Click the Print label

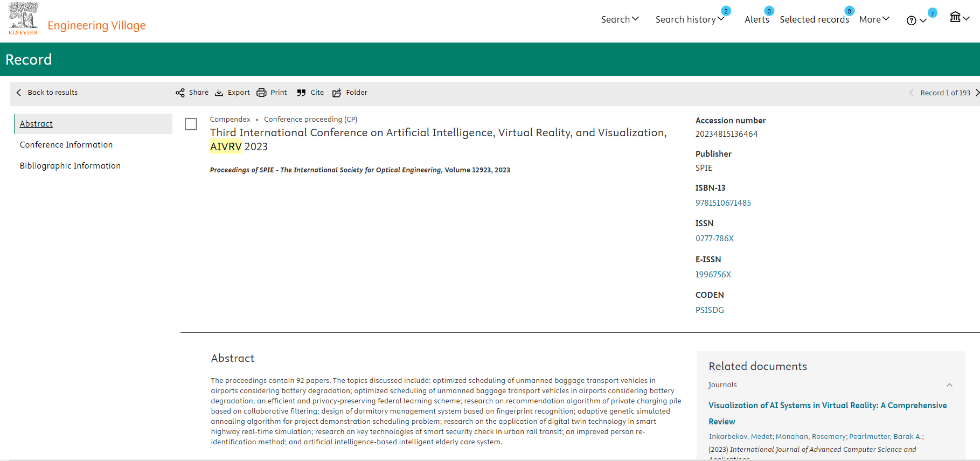click(279, 93)
